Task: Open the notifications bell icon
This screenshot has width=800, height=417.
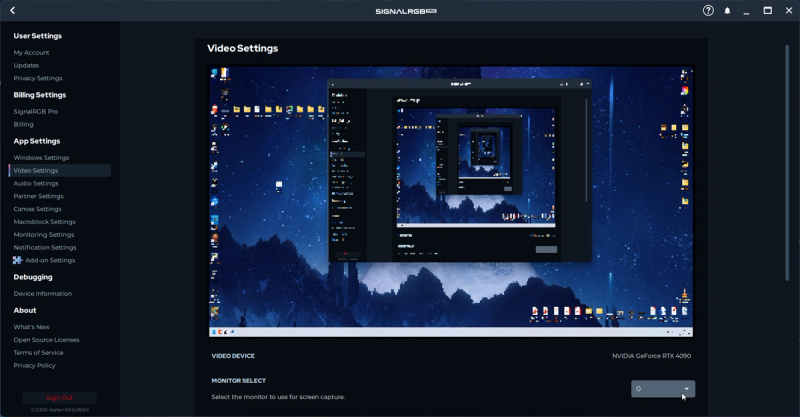Action: click(727, 10)
